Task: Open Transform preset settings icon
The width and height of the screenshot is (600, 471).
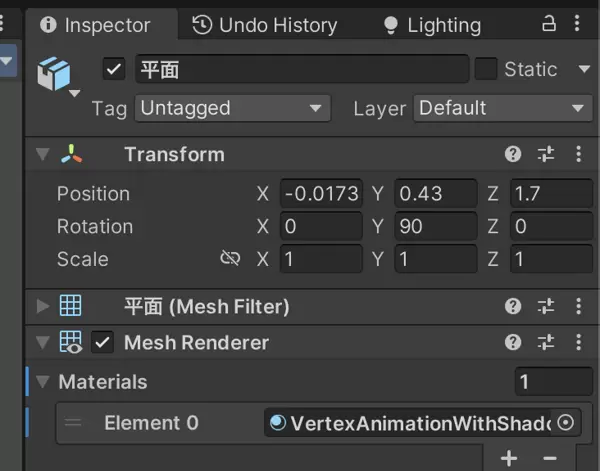Action: click(x=545, y=155)
